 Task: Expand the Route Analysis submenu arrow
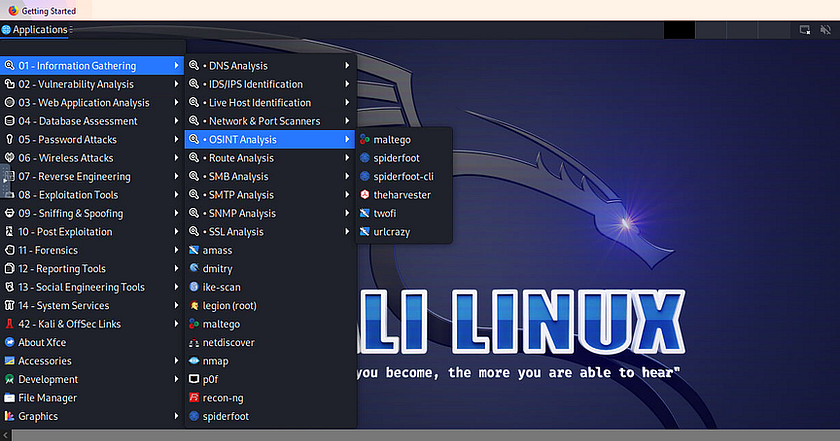(347, 158)
